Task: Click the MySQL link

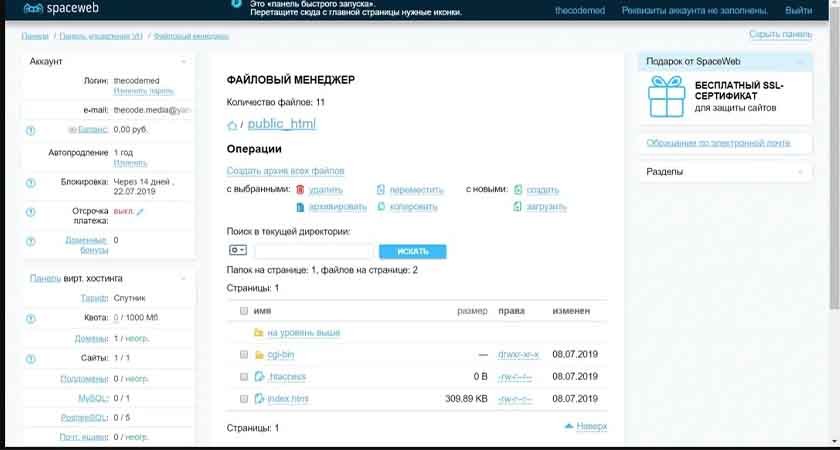Action: pyautogui.click(x=94, y=398)
